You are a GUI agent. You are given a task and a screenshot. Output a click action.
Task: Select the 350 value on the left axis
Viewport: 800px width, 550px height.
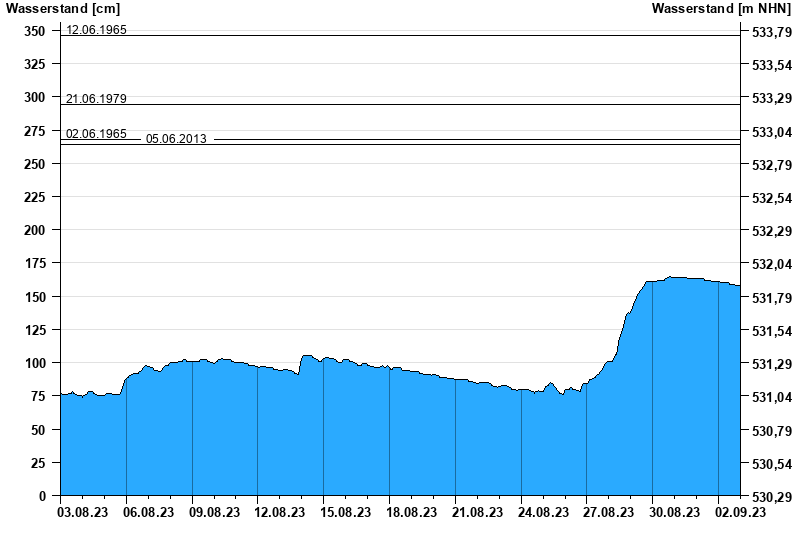point(35,31)
